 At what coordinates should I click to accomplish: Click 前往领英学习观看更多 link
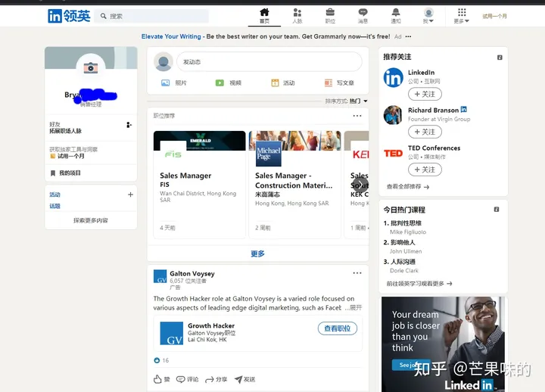click(x=419, y=284)
